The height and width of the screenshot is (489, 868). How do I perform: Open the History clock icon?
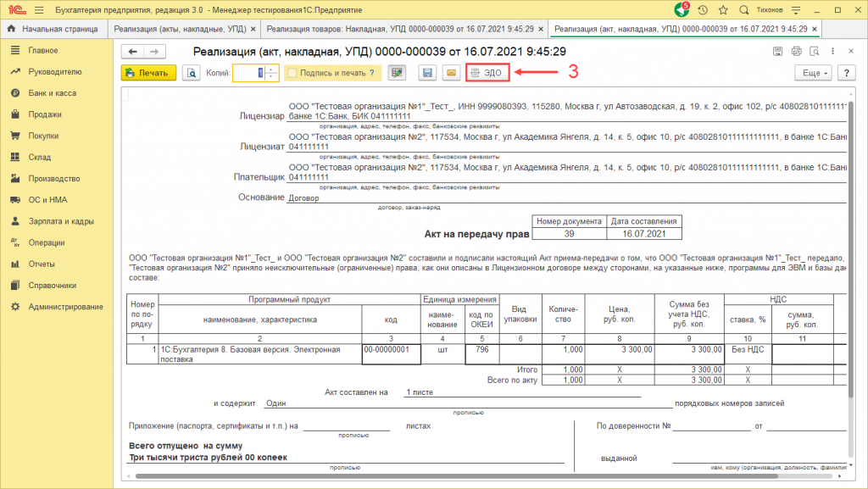[x=703, y=10]
